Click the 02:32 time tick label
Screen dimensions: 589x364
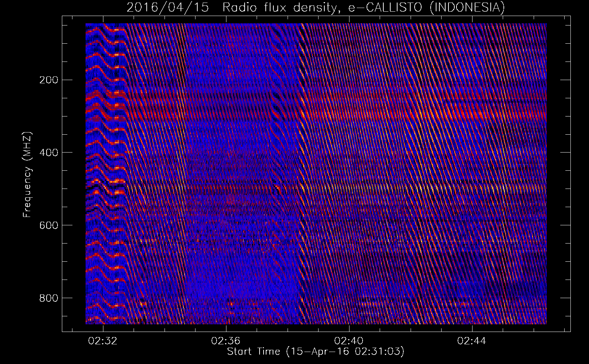tap(103, 341)
